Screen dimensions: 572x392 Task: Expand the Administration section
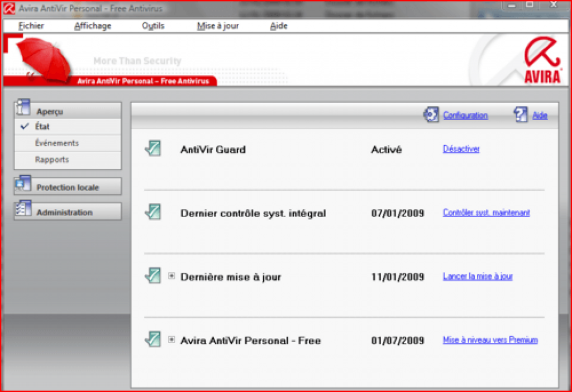click(x=68, y=212)
